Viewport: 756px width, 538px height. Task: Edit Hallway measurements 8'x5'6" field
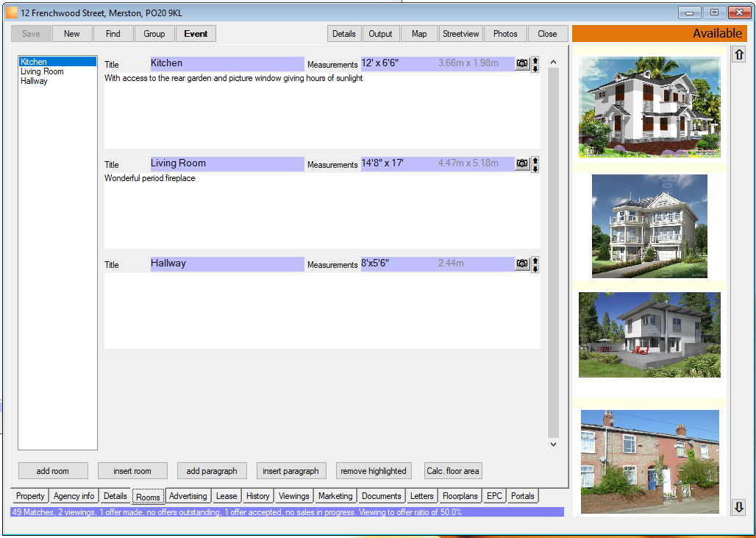[x=438, y=264]
